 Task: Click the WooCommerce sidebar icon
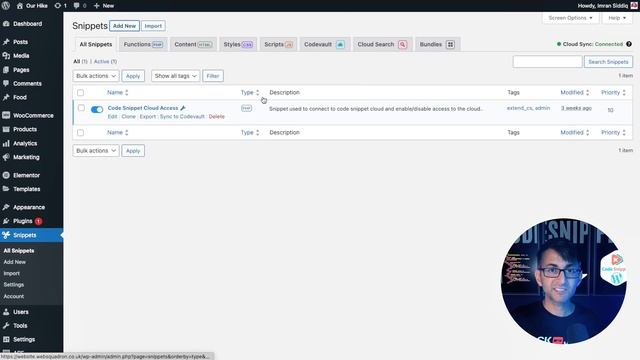tap(6, 116)
